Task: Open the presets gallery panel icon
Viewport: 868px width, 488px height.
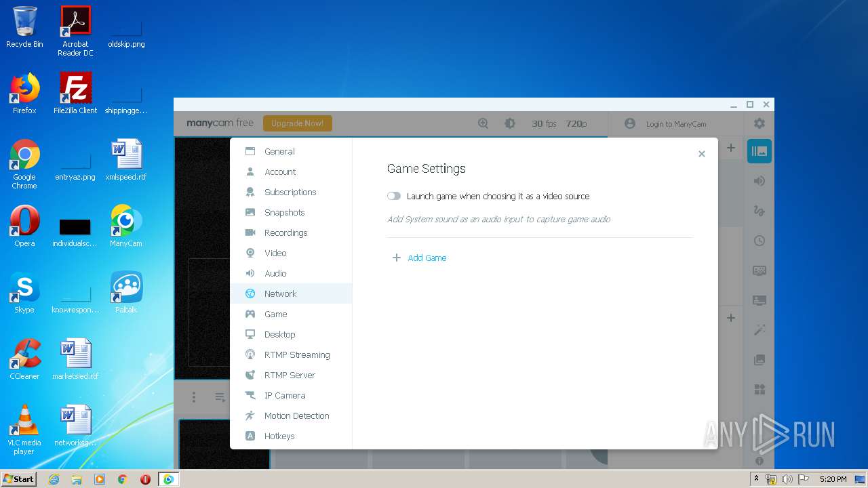Action: [x=759, y=151]
